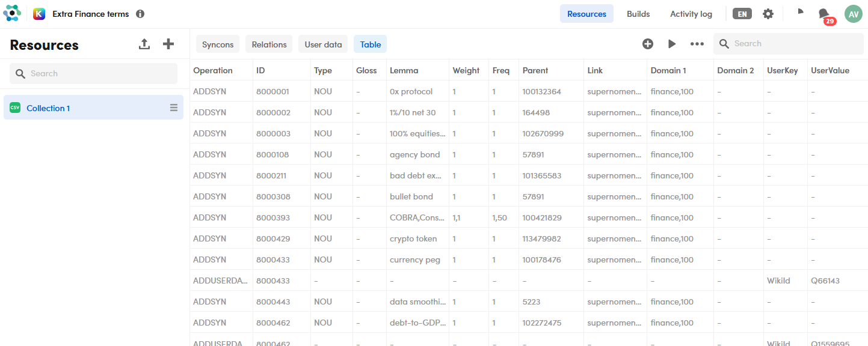Image resolution: width=868 pixels, height=346 pixels.
Task: Open the three-dots more options menu
Action: click(x=697, y=44)
